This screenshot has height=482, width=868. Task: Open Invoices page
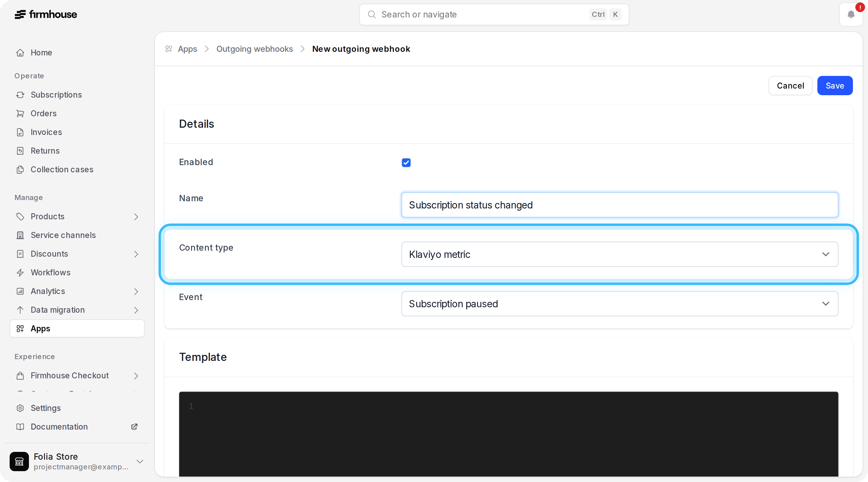coord(77,132)
